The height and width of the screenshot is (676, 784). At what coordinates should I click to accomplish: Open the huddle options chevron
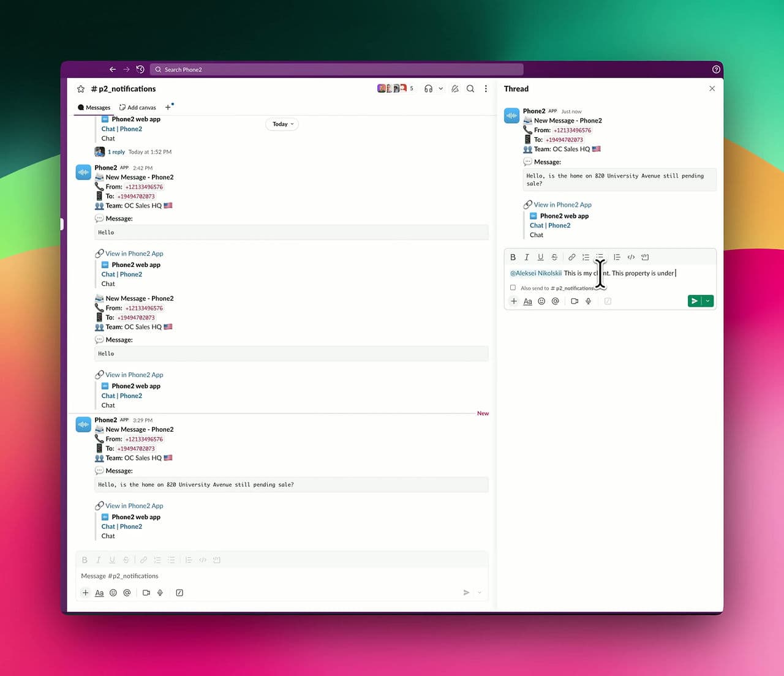(x=440, y=88)
